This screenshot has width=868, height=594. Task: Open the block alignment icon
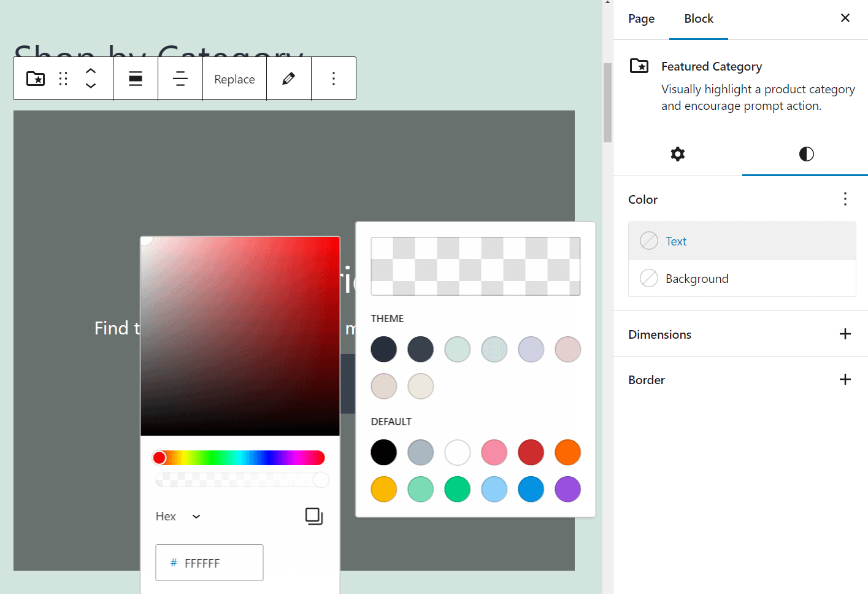pos(135,79)
